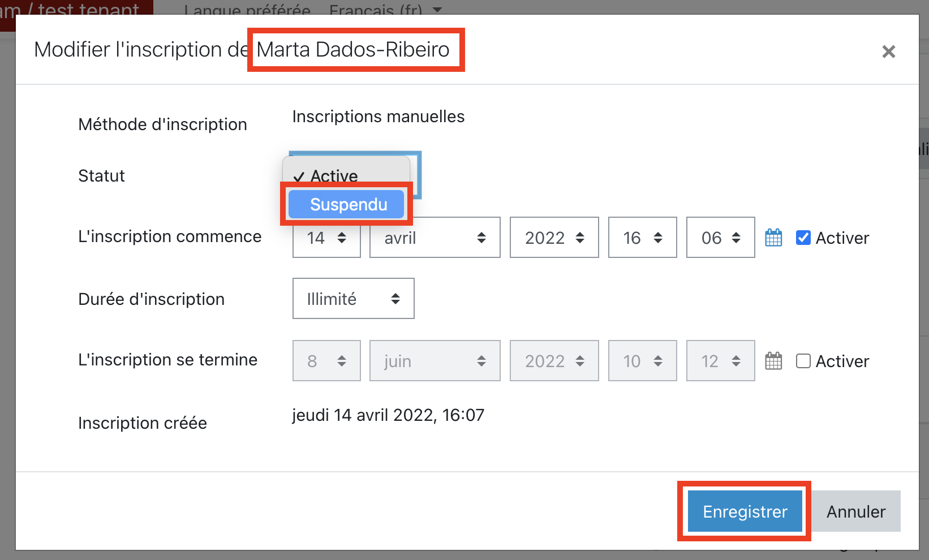Expand the Durée d'inscription Illimité dropdown
The width and height of the screenshot is (929, 560).
(x=353, y=299)
